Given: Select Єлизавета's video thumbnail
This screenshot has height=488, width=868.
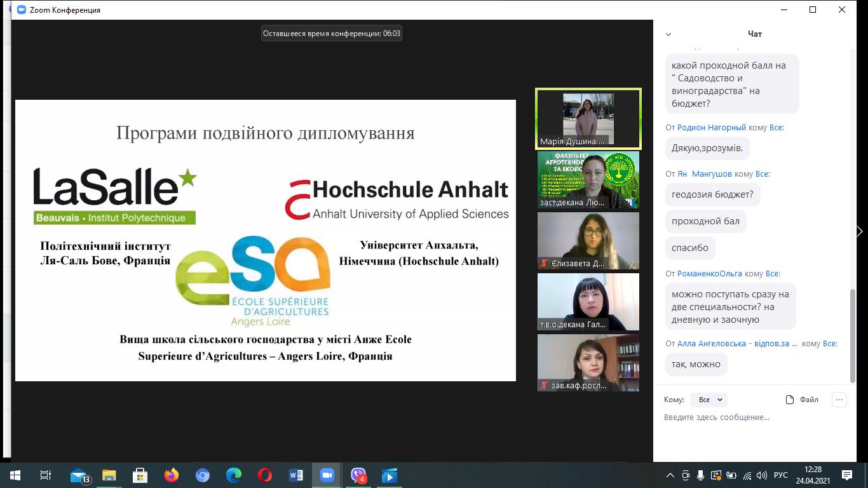Looking at the screenshot, I should tap(588, 241).
